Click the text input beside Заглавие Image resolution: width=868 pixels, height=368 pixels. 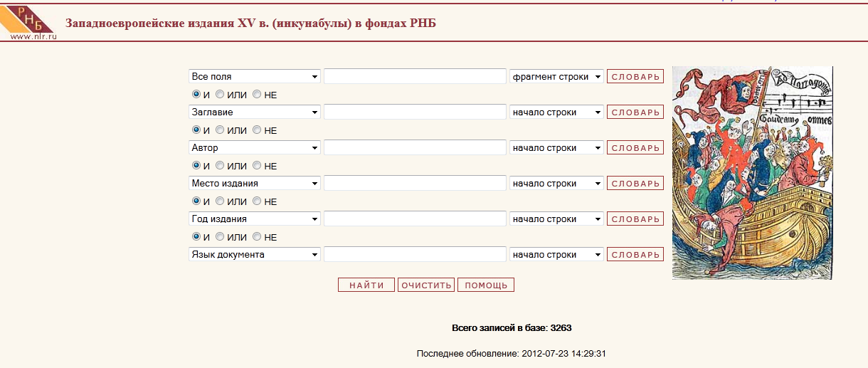coord(414,112)
